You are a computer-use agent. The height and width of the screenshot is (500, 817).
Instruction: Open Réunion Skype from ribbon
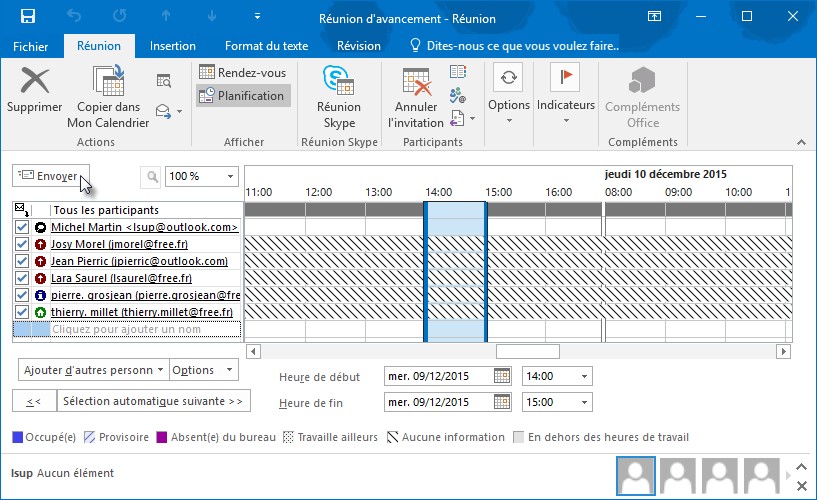point(339,82)
